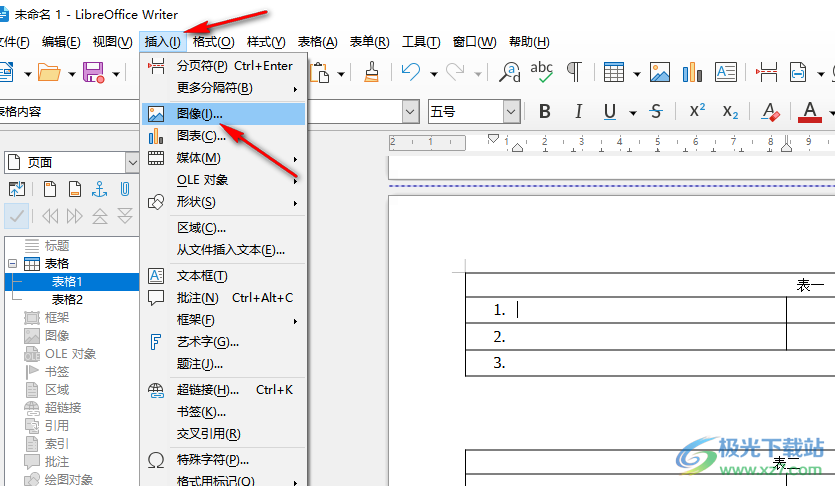Click table cell numbered 3.

[650, 363]
